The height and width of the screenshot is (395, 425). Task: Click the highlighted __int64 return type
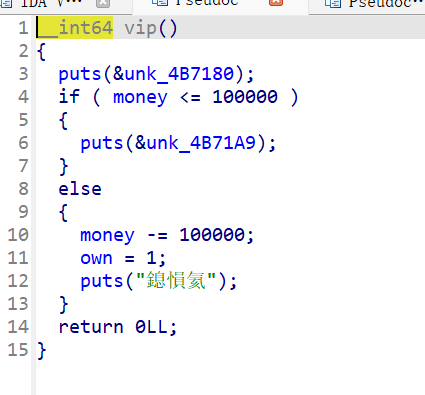click(x=75, y=27)
